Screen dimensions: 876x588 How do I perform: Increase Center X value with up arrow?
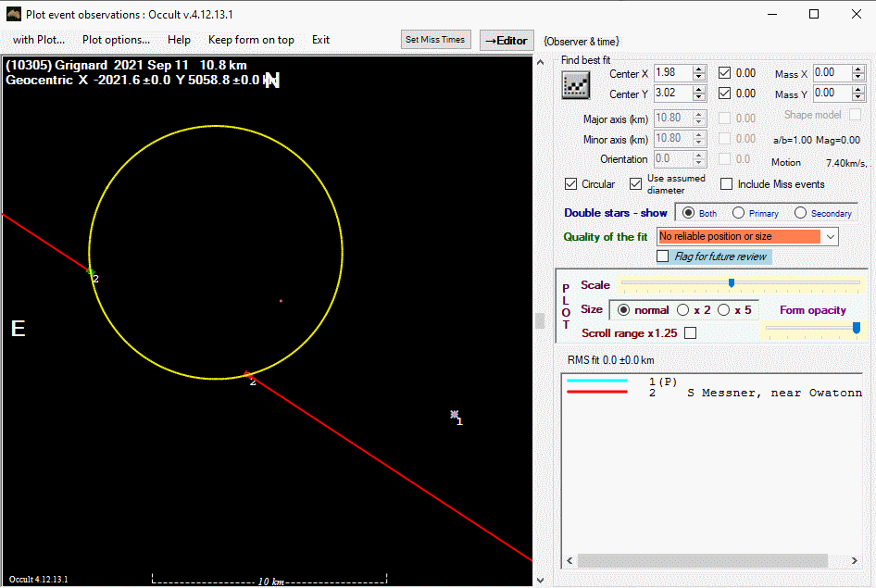click(699, 69)
